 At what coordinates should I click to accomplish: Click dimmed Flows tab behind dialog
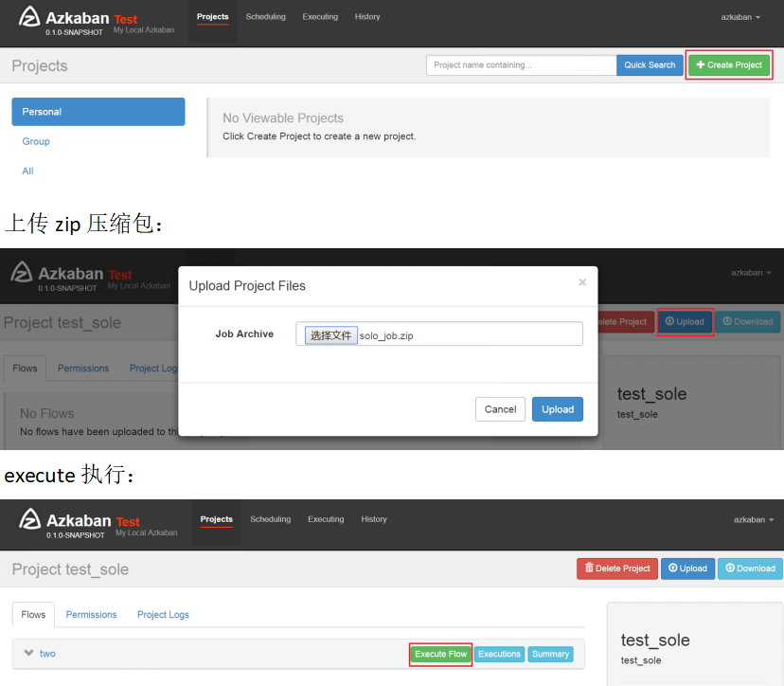coord(25,369)
